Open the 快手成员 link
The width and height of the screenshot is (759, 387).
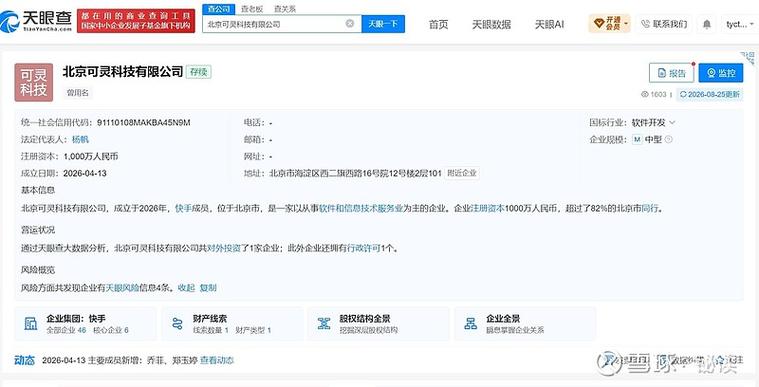coord(192,209)
